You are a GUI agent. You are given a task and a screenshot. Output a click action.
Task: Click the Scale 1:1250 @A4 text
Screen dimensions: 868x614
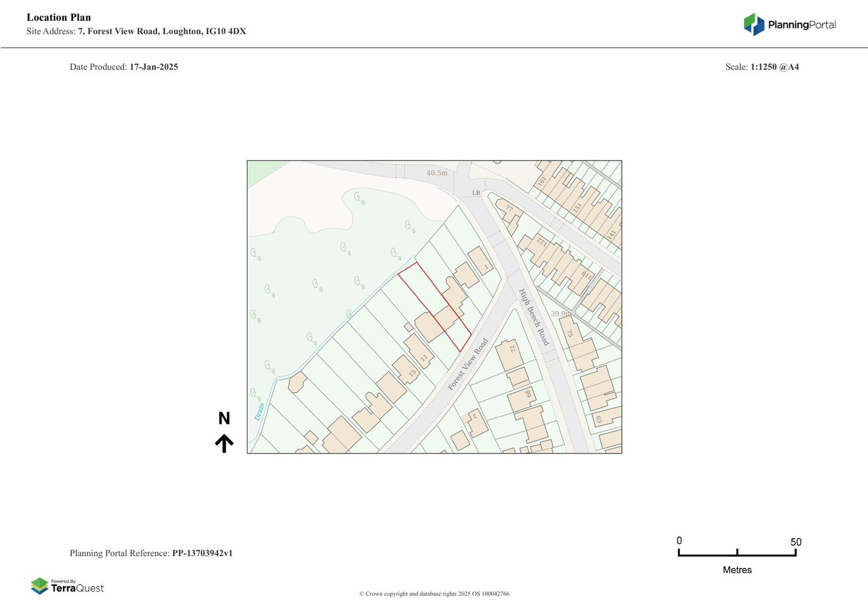(762, 67)
